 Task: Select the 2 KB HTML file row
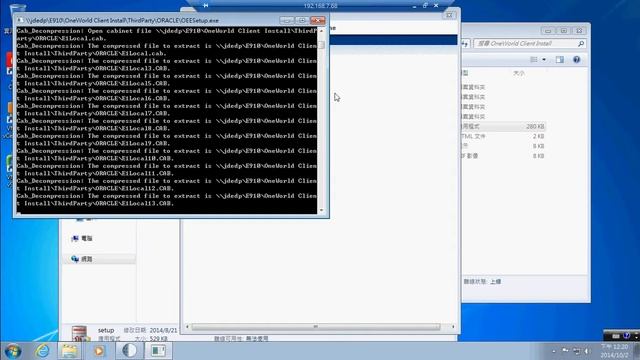503,136
